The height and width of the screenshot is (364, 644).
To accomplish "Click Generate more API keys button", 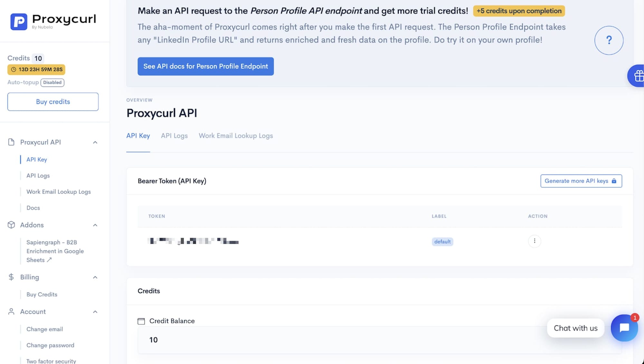I will pos(581,181).
